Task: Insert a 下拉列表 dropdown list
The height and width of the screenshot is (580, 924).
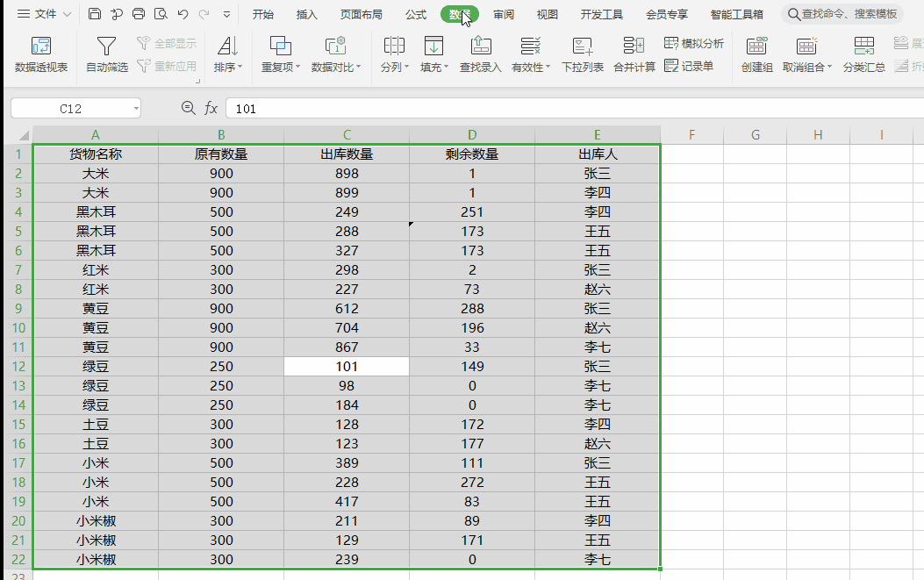Action: tap(582, 54)
